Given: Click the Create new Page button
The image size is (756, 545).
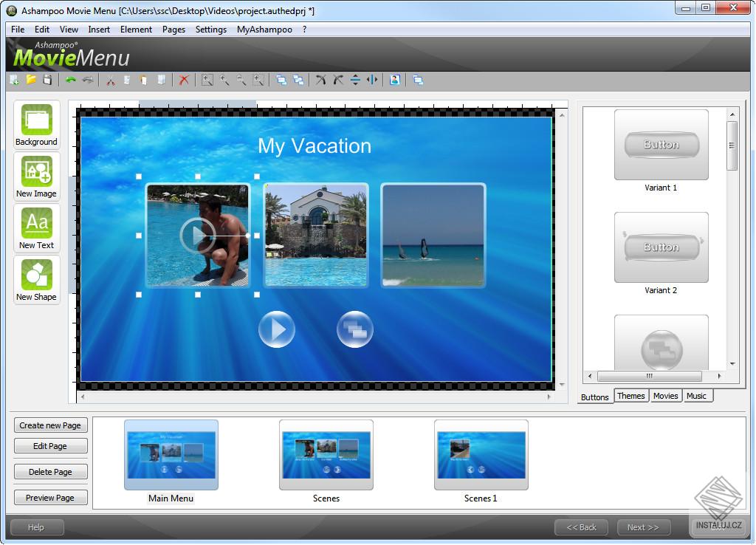Looking at the screenshot, I should [50, 425].
